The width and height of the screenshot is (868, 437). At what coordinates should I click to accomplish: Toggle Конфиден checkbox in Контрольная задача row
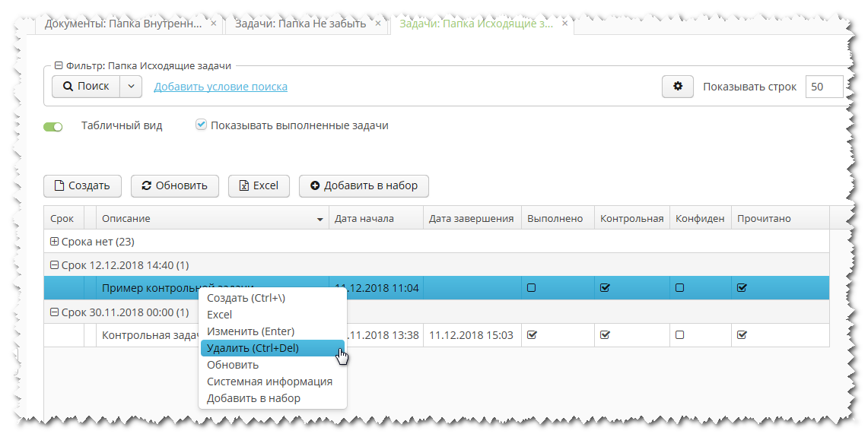[680, 334]
